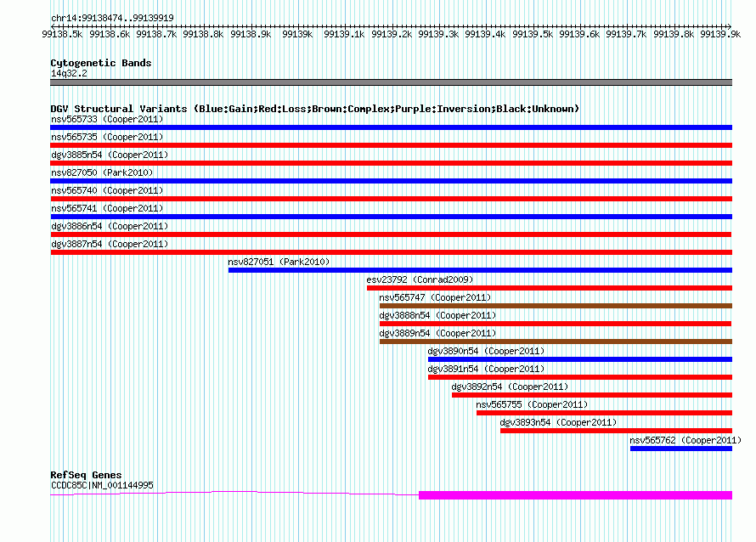Screen dimensions: 756x542
Task: Click the dgv3890n54 blue bar
Action: (x=580, y=359)
